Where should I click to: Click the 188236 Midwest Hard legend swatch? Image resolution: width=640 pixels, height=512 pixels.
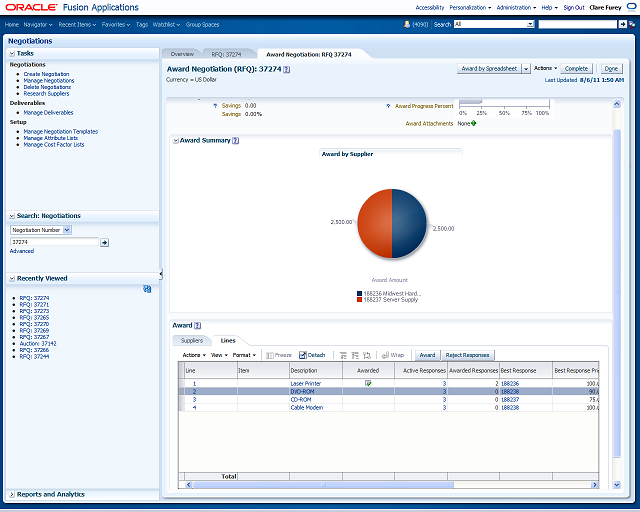tap(359, 294)
